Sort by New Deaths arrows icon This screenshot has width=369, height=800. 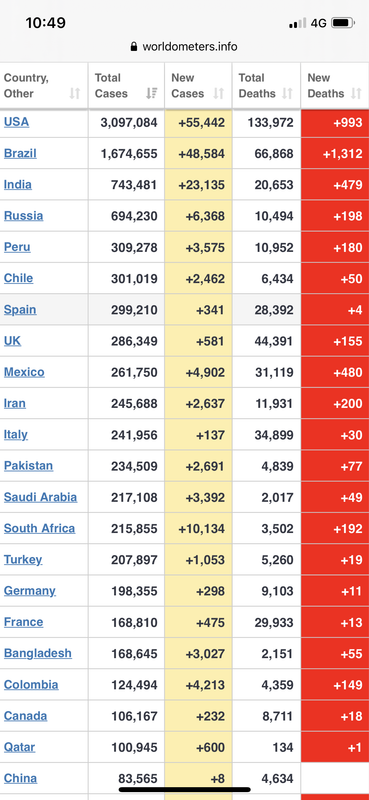tap(356, 93)
